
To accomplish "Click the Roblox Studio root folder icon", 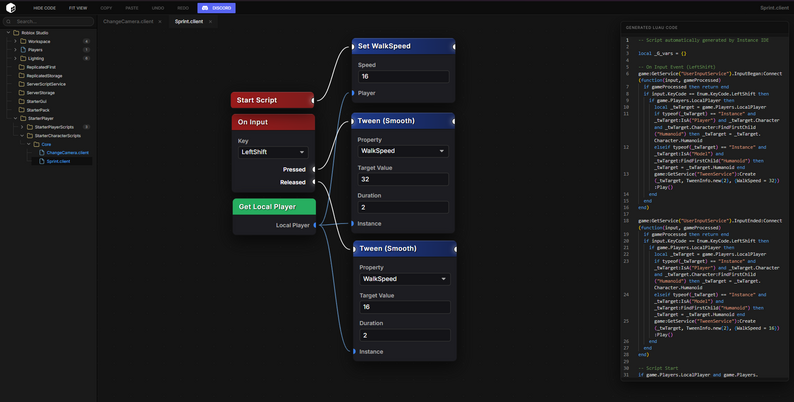I will pos(16,33).
